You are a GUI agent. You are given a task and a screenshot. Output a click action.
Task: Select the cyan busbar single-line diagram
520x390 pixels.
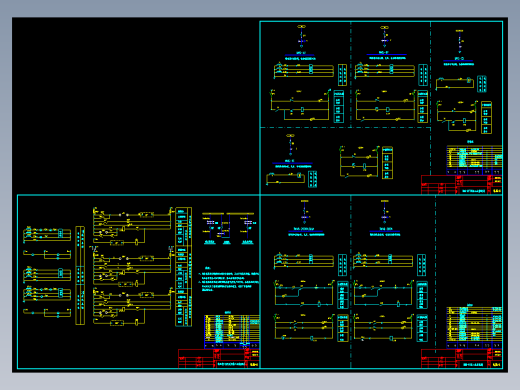point(228,228)
